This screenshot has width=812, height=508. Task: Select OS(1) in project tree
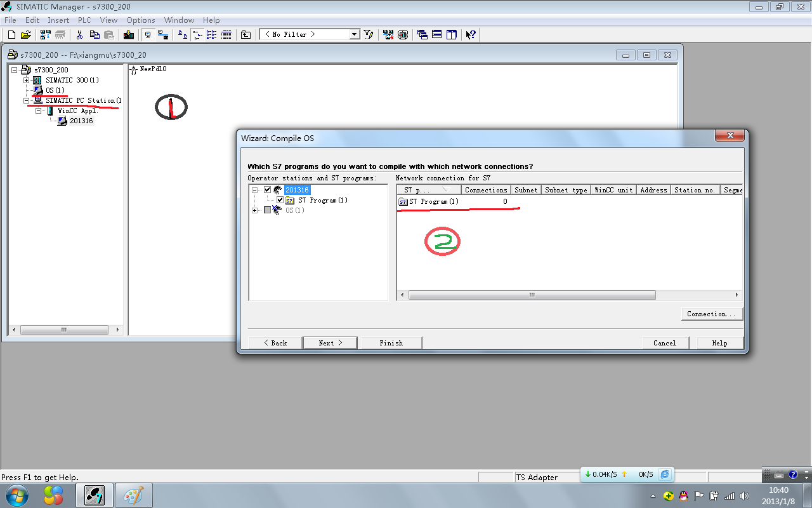pos(55,90)
